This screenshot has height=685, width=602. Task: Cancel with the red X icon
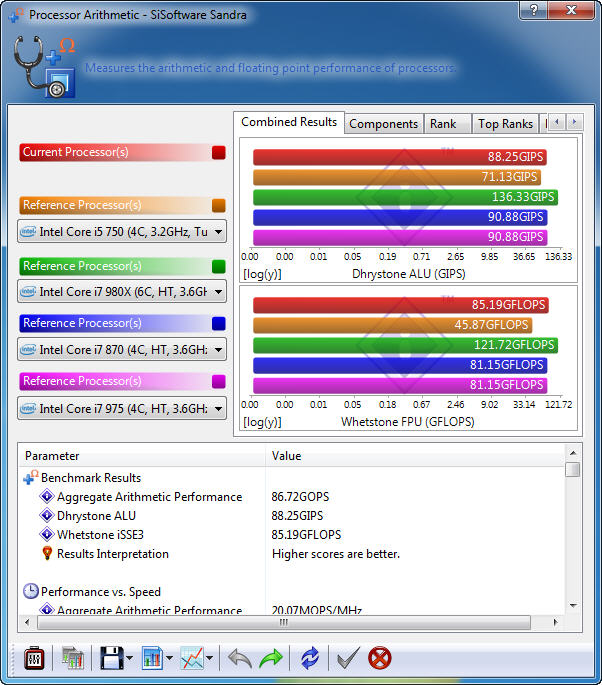(x=380, y=658)
